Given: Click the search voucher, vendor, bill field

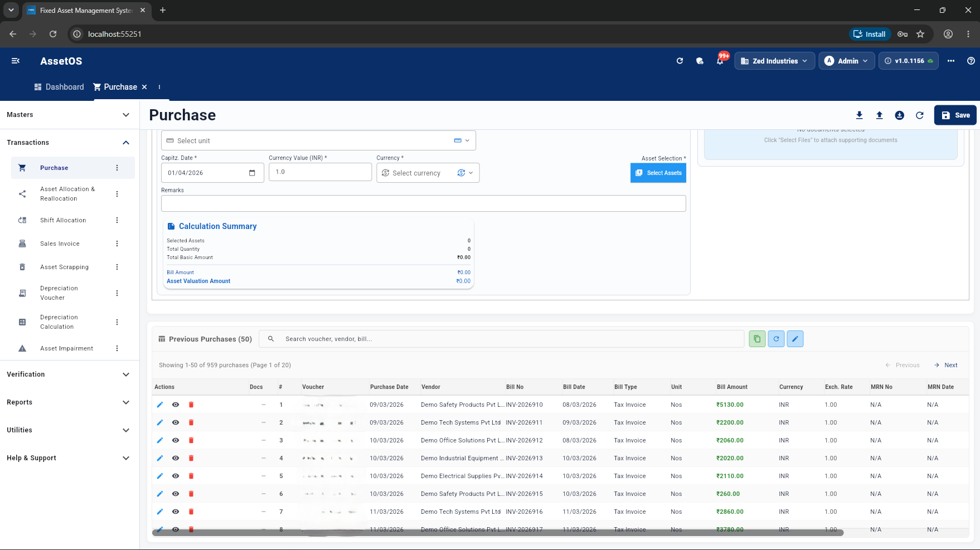Looking at the screenshot, I should 502,339.
